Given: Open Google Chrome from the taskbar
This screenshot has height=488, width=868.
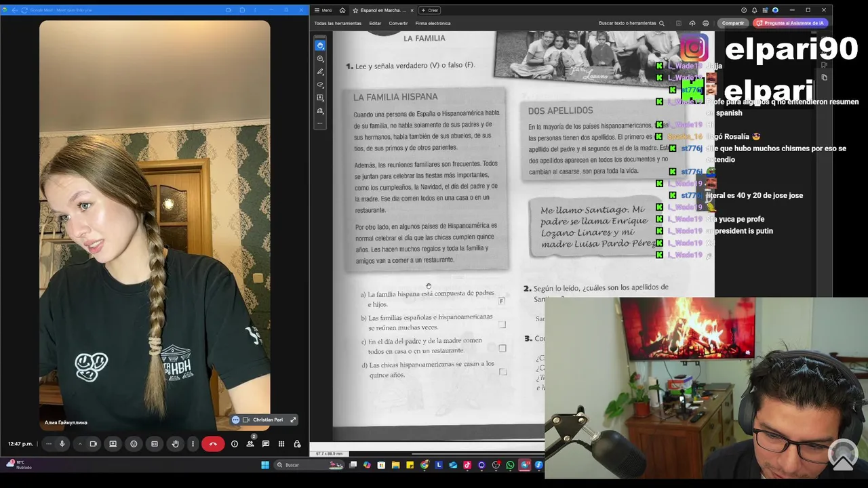Looking at the screenshot, I should [x=425, y=465].
